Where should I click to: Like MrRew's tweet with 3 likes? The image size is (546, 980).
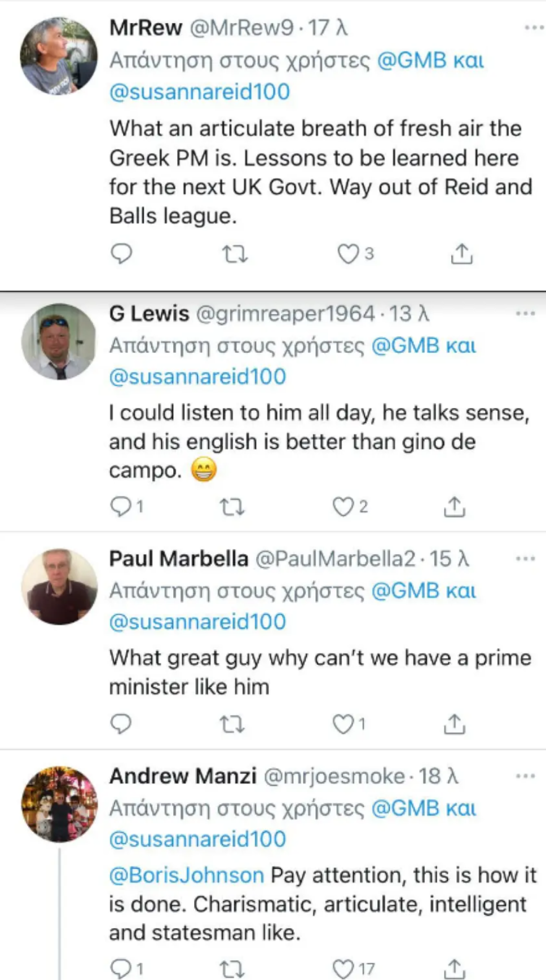348,254
